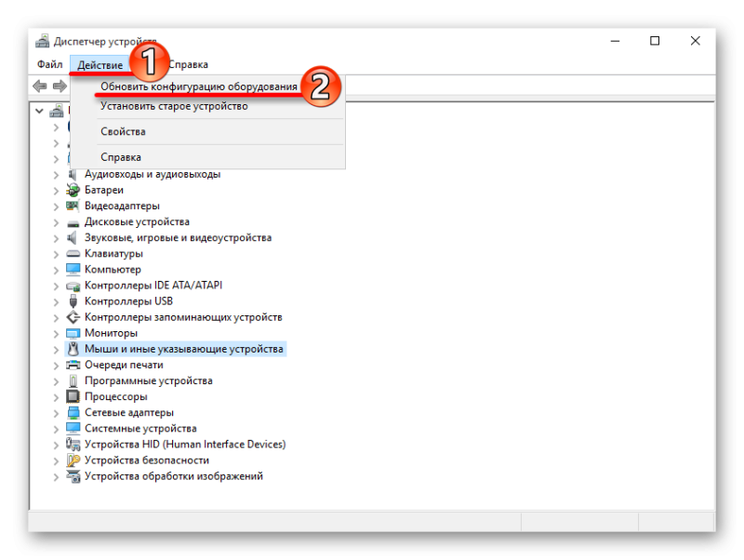This screenshot has width=744, height=560.
Task: Open the Действие menu
Action: pos(100,64)
